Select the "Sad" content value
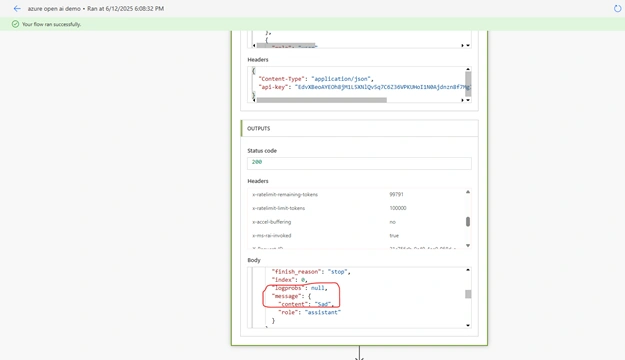Image resolution: width=625 pixels, height=360 pixels. coord(323,304)
